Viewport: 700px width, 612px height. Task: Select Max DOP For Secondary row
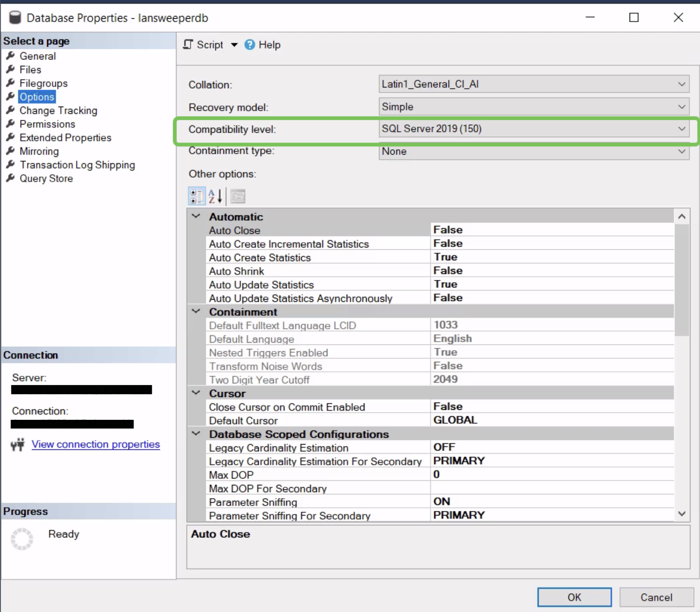point(440,488)
